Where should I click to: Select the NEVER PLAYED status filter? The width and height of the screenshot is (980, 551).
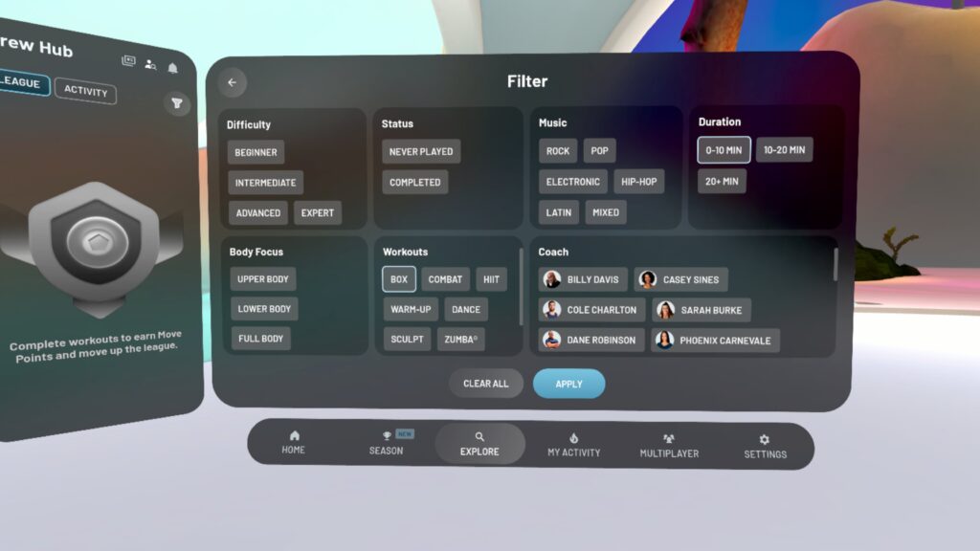click(x=421, y=151)
